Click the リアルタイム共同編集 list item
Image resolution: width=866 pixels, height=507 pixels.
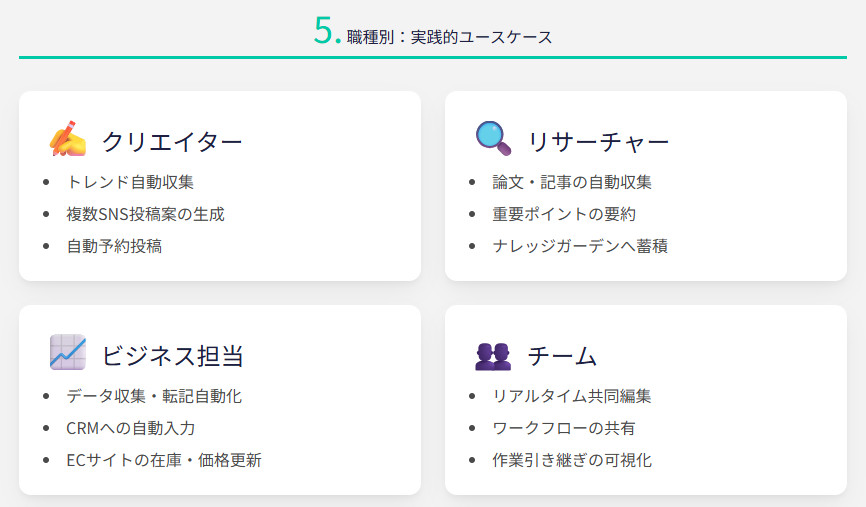pyautogui.click(x=572, y=396)
